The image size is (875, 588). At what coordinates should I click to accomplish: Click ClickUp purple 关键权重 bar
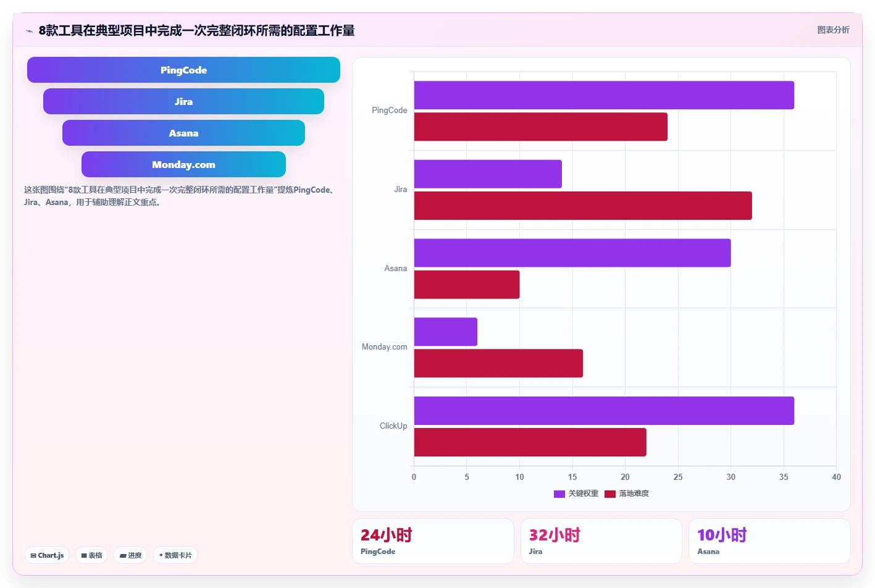(x=604, y=411)
